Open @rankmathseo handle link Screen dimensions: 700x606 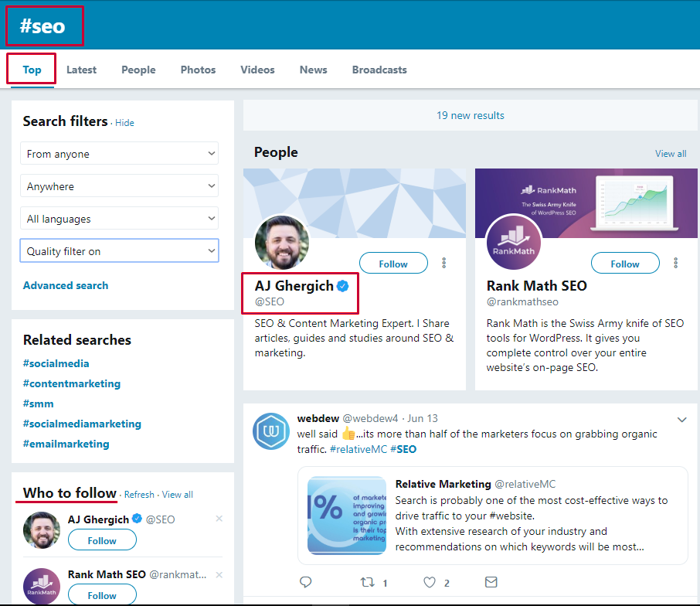(x=522, y=302)
